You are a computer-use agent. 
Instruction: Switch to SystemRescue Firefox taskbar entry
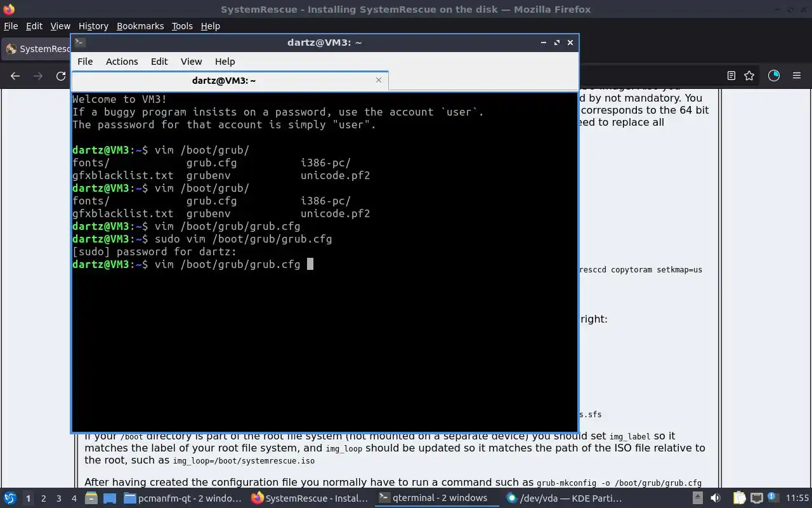point(310,498)
